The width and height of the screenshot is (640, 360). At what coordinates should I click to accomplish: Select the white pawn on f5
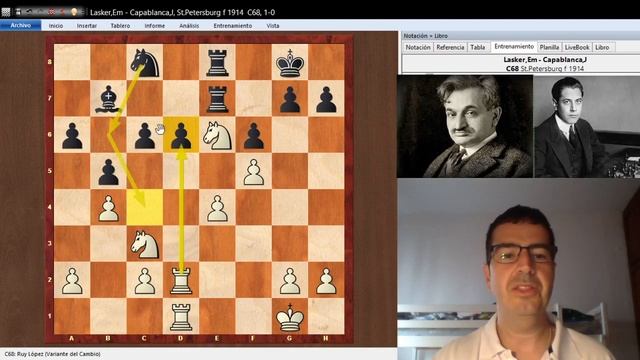pos(253,171)
